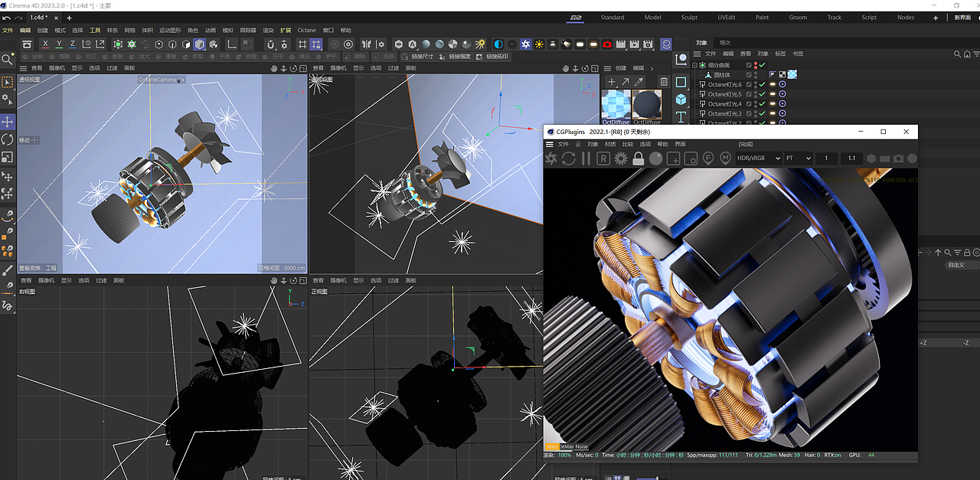Edit the 1.1 value field

(851, 158)
